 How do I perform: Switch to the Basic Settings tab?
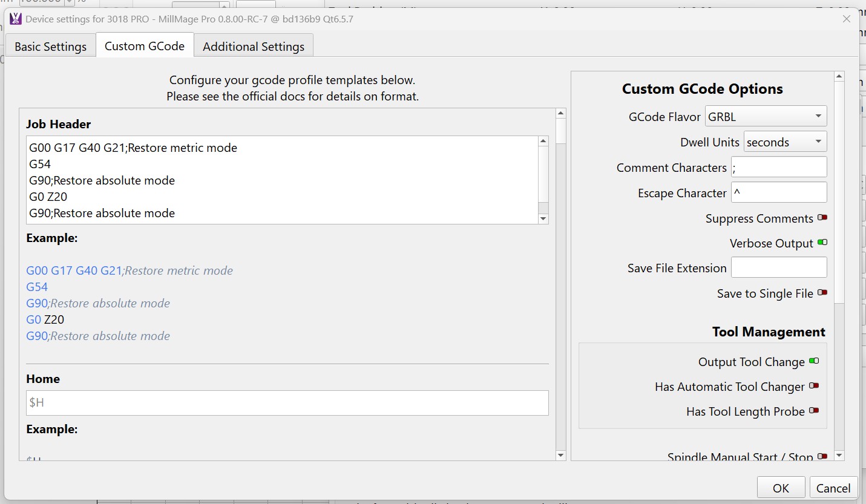50,47
